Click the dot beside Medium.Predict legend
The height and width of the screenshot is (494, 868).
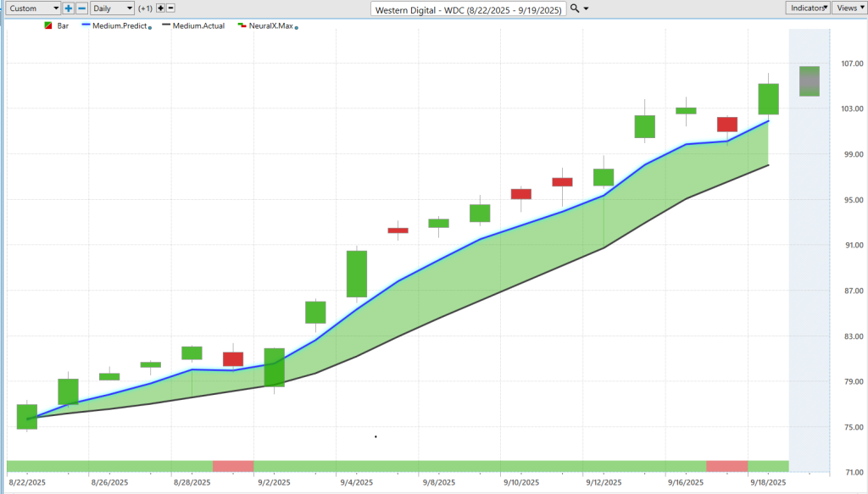pos(151,27)
